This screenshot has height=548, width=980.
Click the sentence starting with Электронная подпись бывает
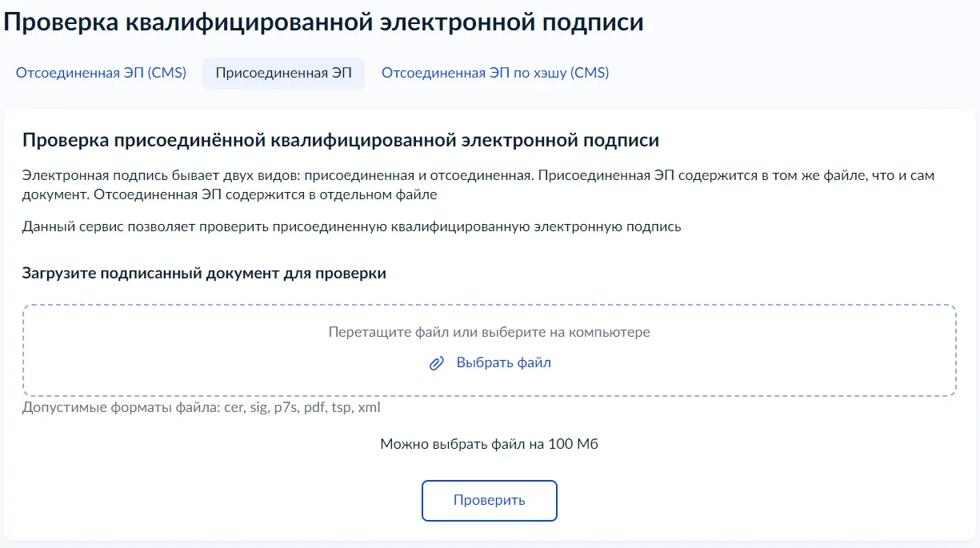coord(280,174)
